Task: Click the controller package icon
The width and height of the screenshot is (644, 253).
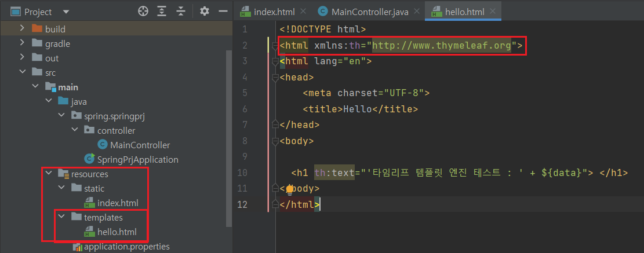Action: pos(89,130)
